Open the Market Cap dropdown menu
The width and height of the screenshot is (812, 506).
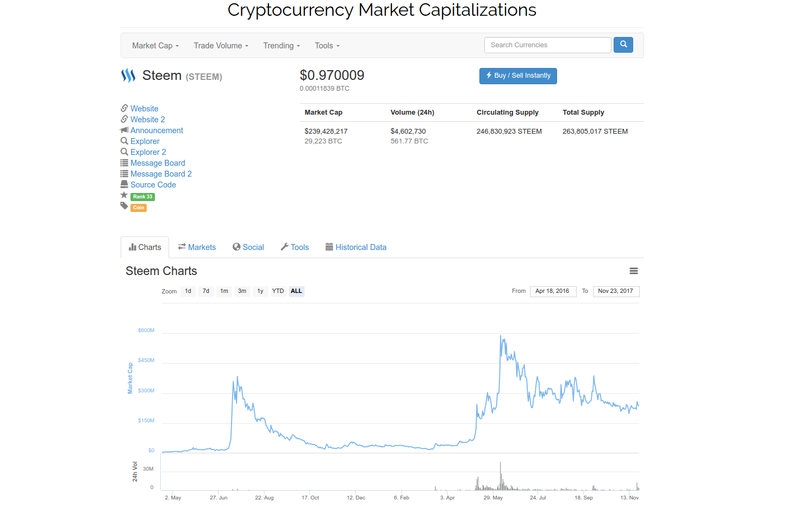(155, 46)
